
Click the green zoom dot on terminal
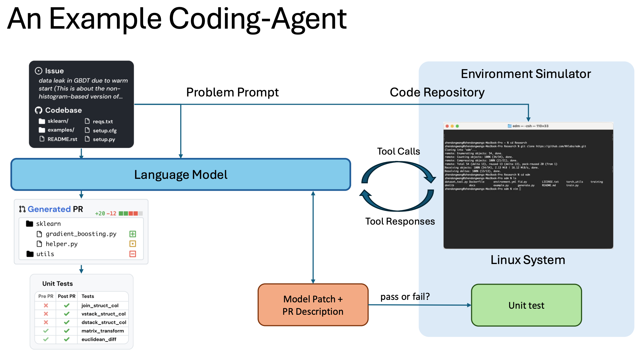457,126
